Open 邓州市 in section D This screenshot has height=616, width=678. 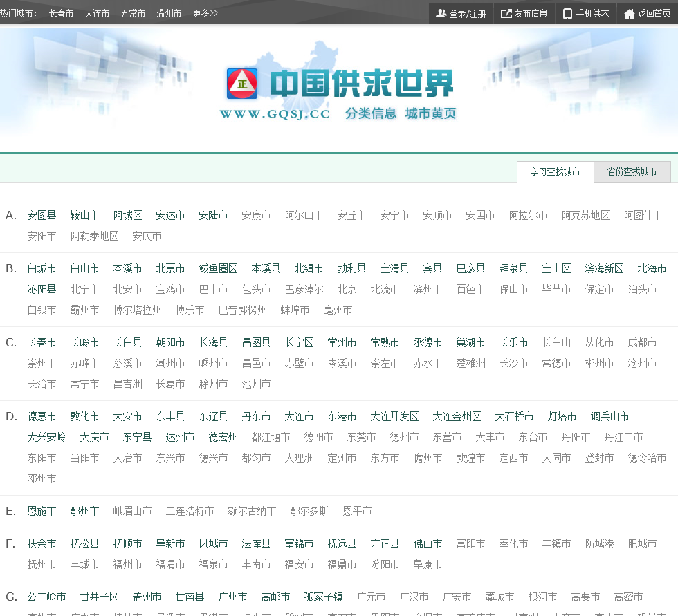tap(42, 478)
